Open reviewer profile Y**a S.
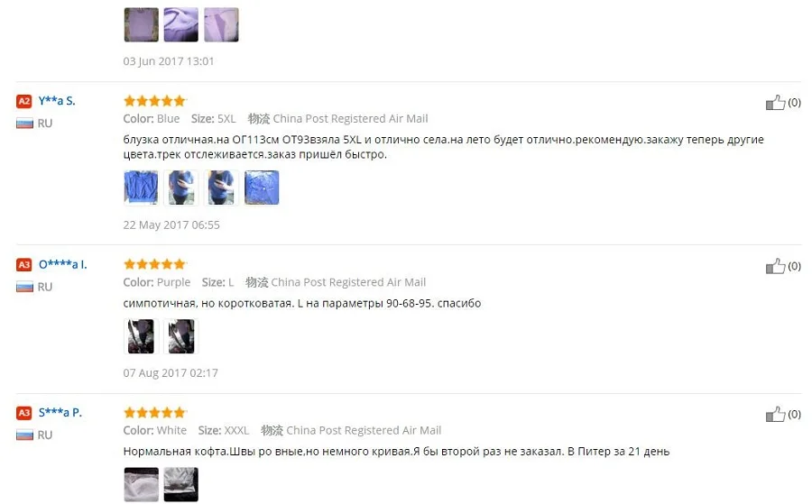 pos(57,101)
